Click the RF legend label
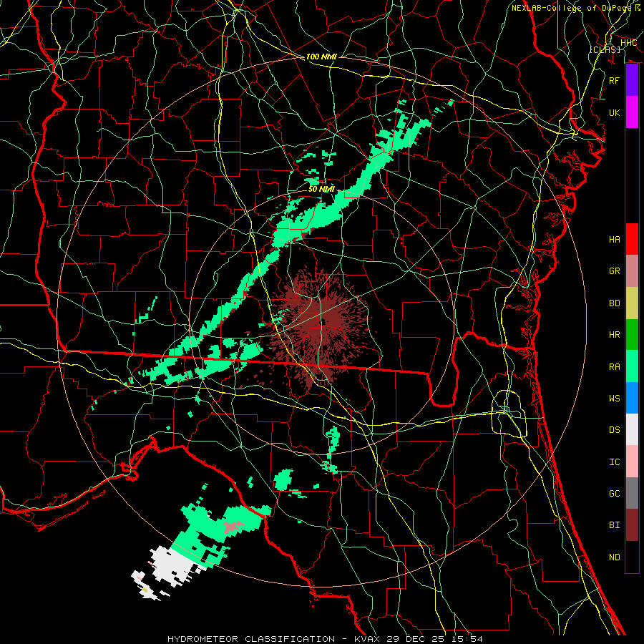 tap(614, 80)
